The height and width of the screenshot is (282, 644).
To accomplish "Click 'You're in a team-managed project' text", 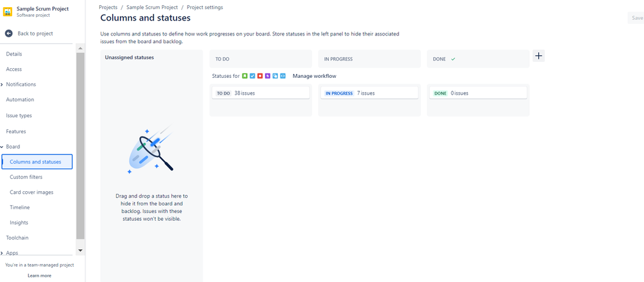I will (x=39, y=265).
